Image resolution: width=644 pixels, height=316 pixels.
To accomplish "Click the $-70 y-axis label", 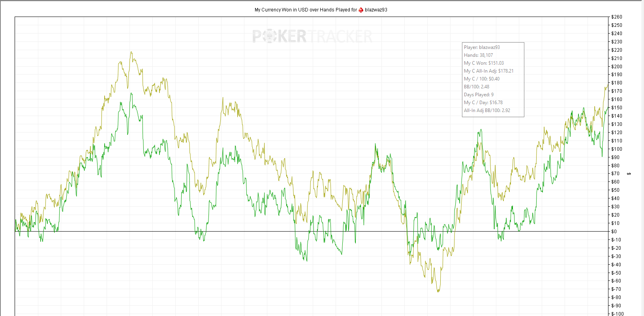I will tap(616, 289).
